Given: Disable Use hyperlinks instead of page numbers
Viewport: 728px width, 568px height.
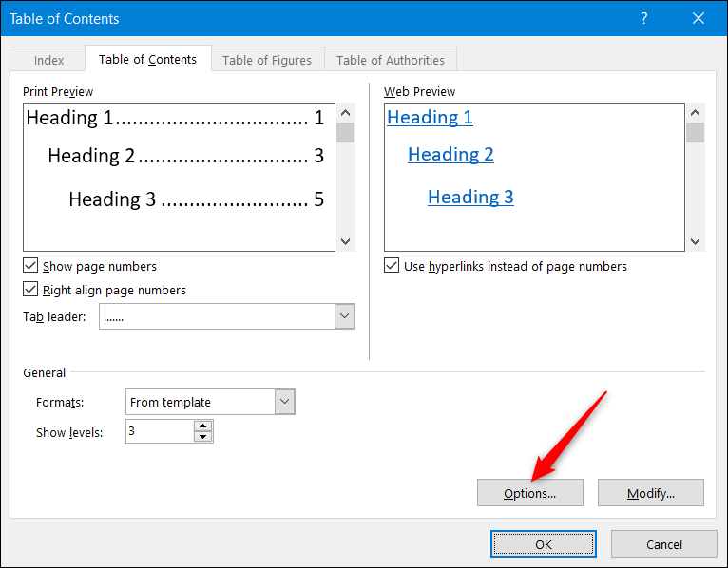Looking at the screenshot, I should (392, 267).
